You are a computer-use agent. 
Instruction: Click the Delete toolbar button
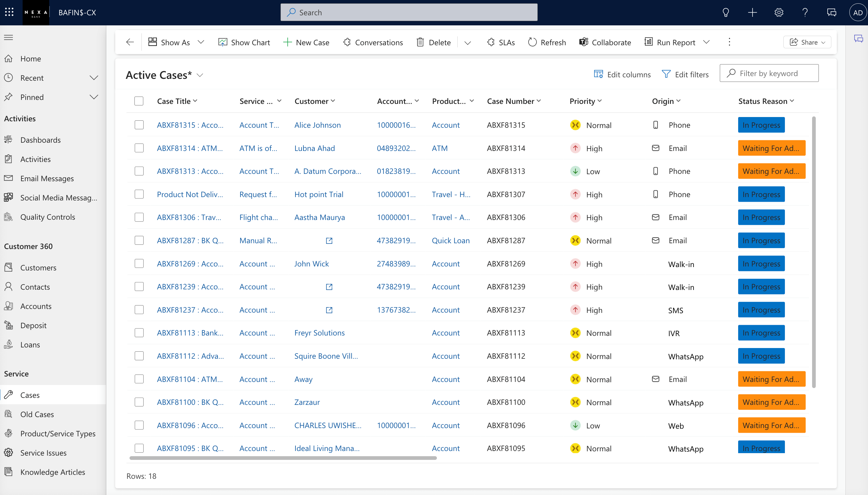click(x=433, y=42)
